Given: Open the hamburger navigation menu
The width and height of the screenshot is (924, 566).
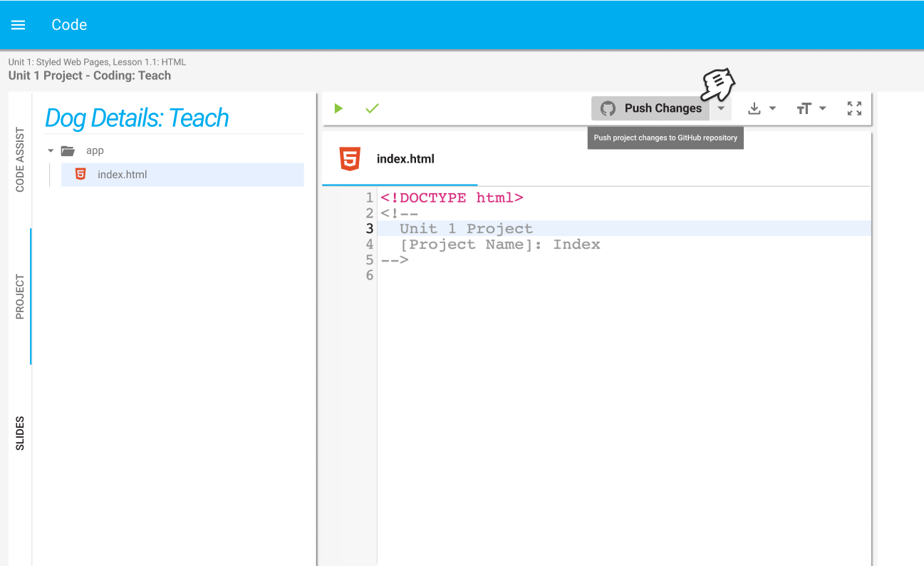Looking at the screenshot, I should [19, 25].
